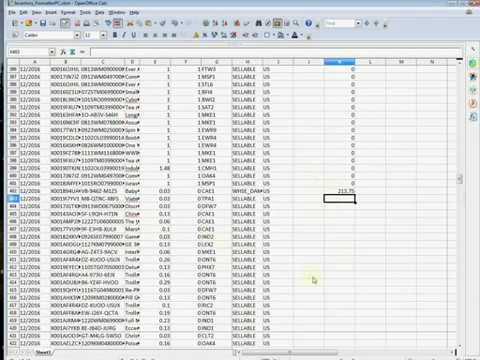Open the Function Wizard
The height and width of the screenshot is (360, 480).
tap(63, 52)
